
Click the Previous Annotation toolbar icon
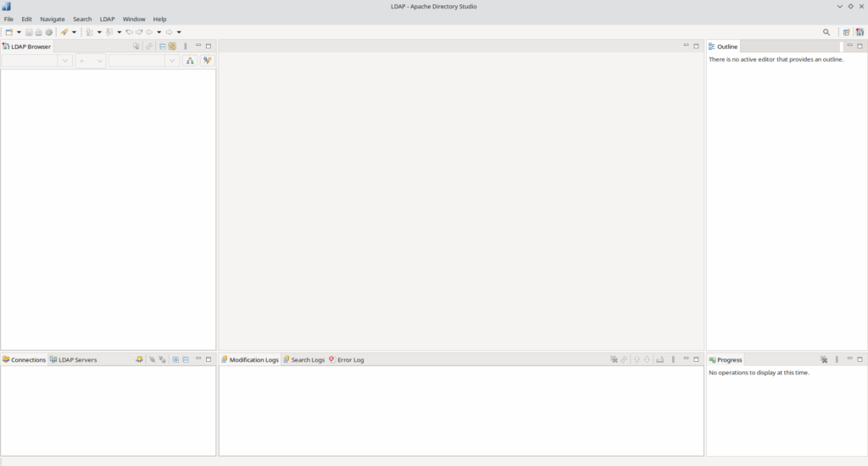pos(109,32)
